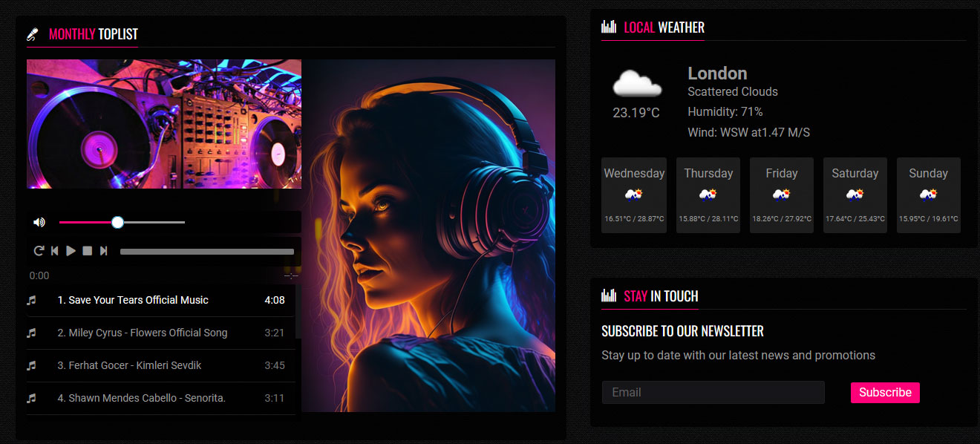Mute audio with the speaker icon

point(39,222)
